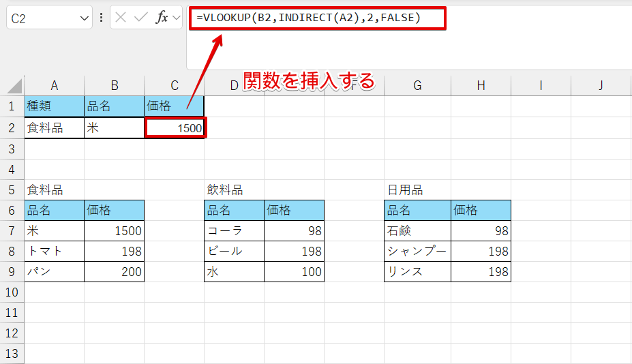Click cell G8 containing シャンプー

click(x=417, y=252)
